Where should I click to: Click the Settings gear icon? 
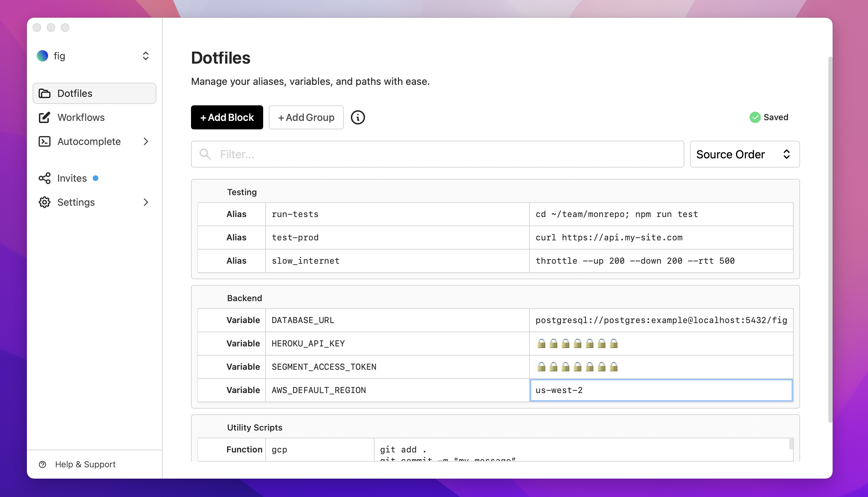tap(45, 202)
